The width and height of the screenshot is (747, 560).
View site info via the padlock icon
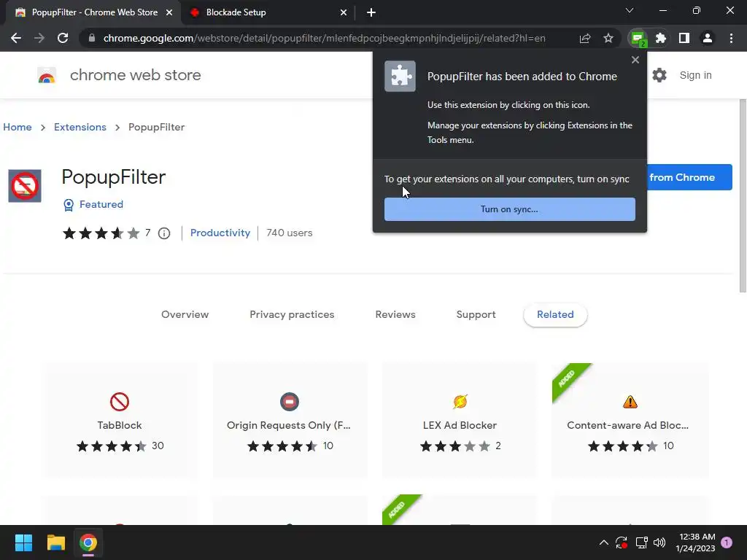tap(92, 38)
